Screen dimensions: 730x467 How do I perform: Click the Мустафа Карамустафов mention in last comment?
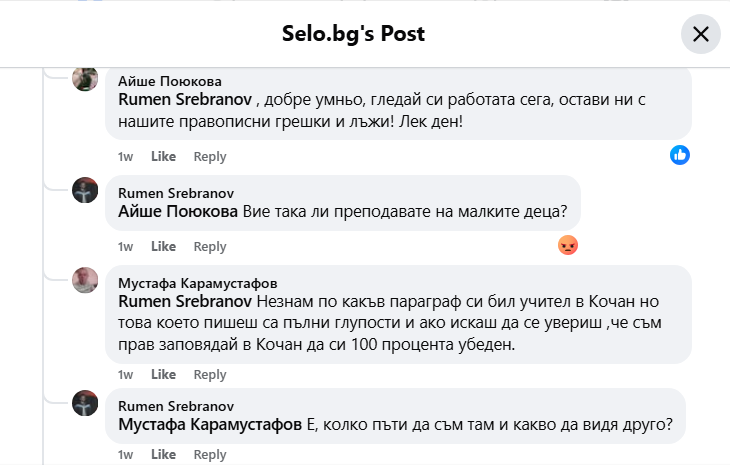coord(210,425)
